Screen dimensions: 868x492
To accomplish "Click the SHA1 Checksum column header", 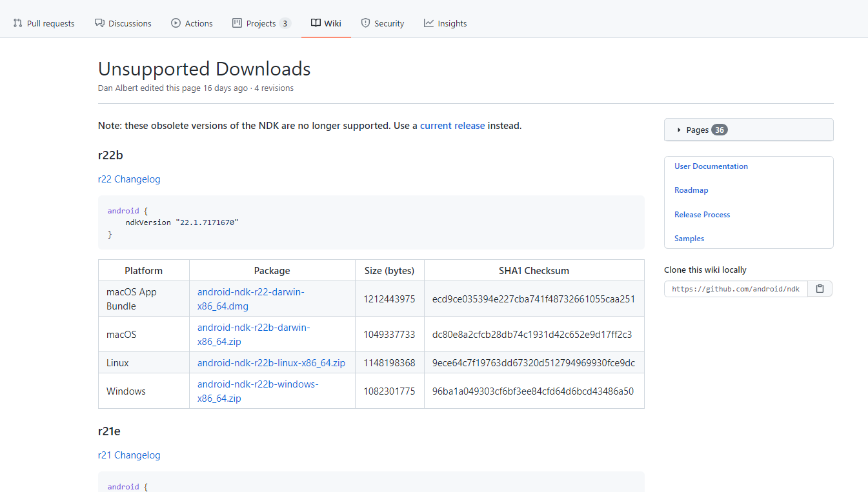I will 534,271.
